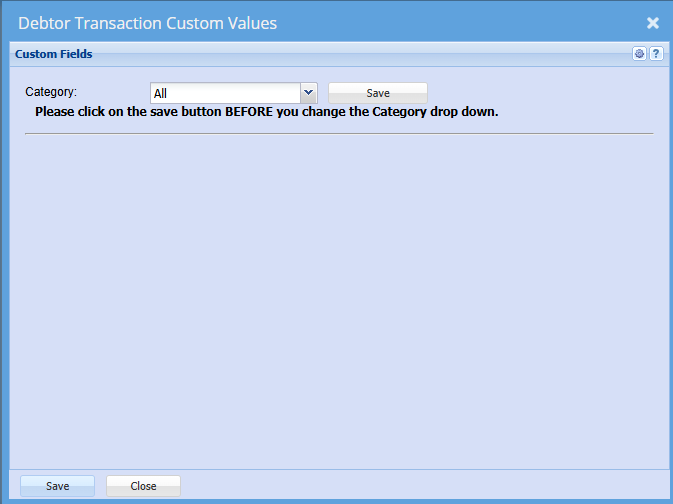This screenshot has width=673, height=504.
Task: Click Save next to the Category dropdown
Action: click(378, 93)
